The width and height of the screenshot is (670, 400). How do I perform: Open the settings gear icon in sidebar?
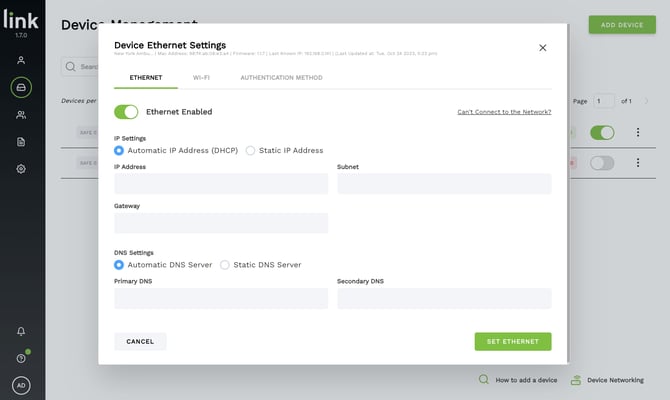click(21, 169)
